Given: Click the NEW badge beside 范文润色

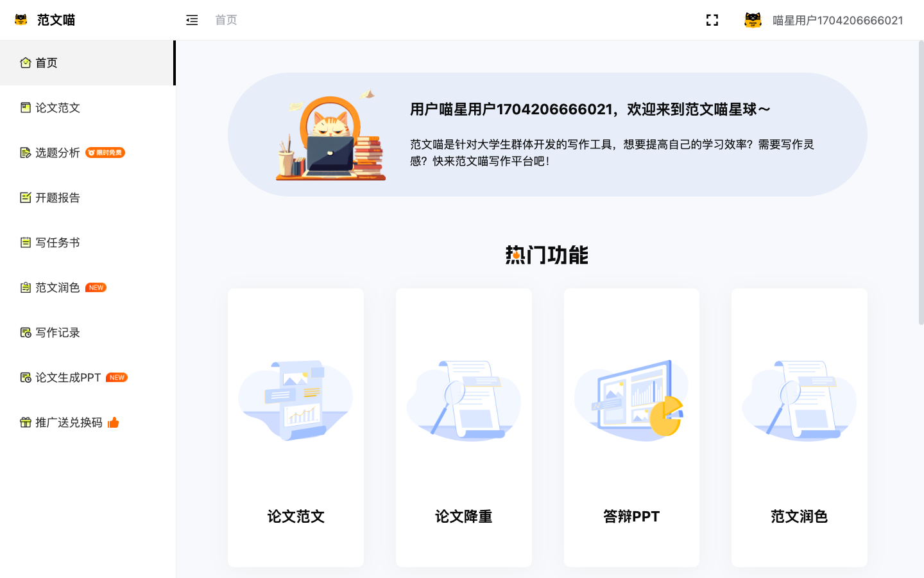Looking at the screenshot, I should [x=96, y=287].
